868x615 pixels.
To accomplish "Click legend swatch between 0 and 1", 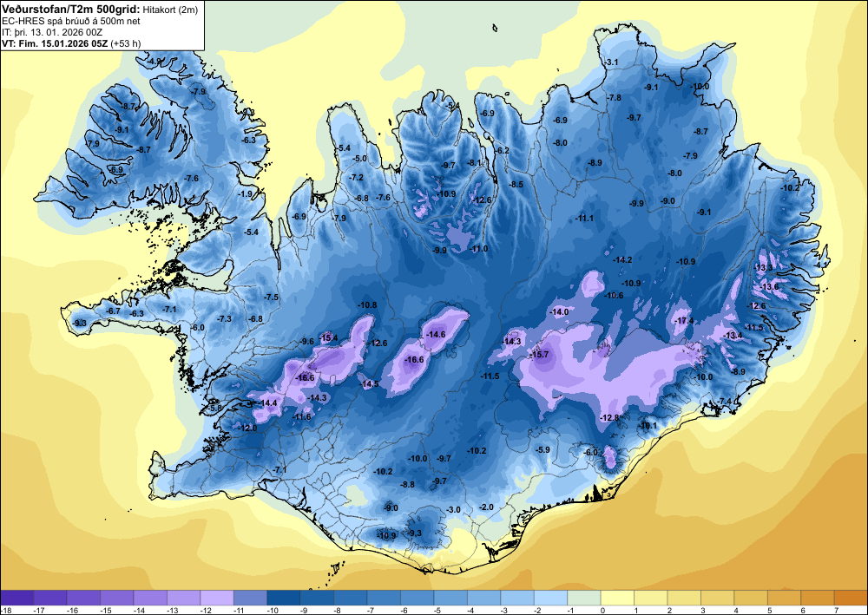I will (x=617, y=598).
